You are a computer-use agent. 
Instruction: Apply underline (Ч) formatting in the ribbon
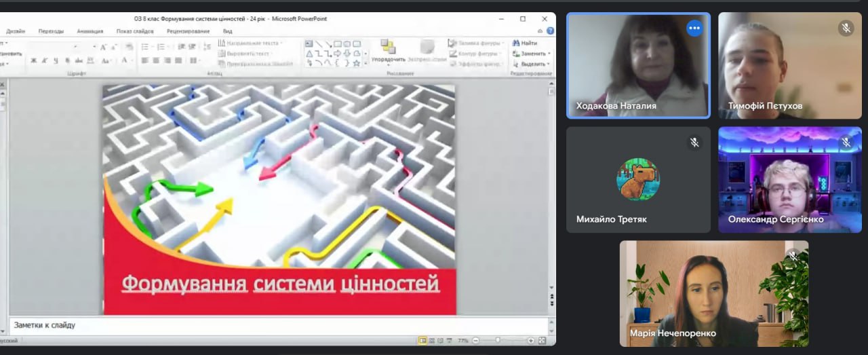pyautogui.click(x=56, y=60)
